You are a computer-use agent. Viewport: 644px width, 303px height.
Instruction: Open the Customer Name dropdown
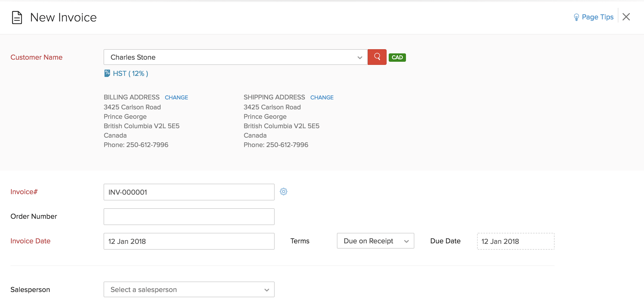tap(235, 57)
